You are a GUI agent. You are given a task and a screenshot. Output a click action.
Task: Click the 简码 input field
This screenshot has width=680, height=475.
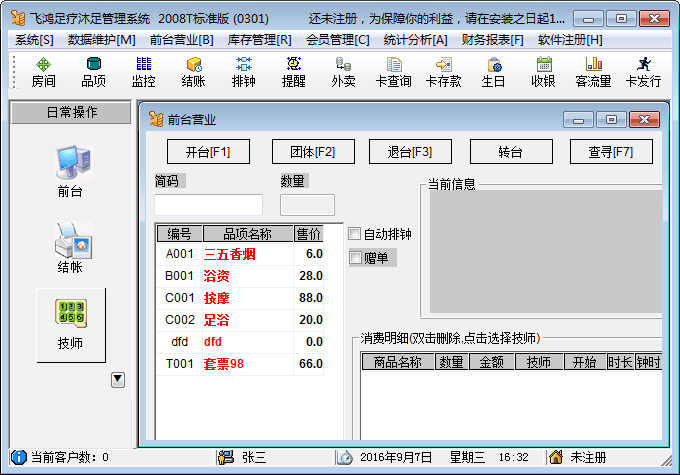[208, 205]
